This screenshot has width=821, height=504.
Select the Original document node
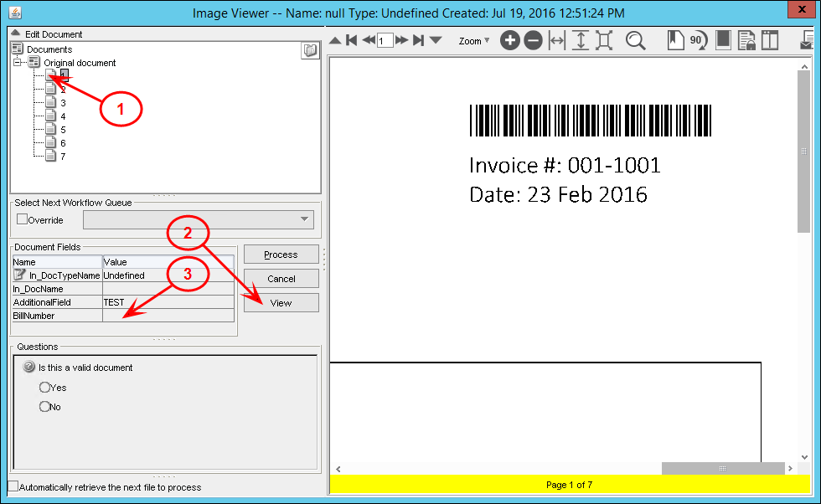point(80,63)
